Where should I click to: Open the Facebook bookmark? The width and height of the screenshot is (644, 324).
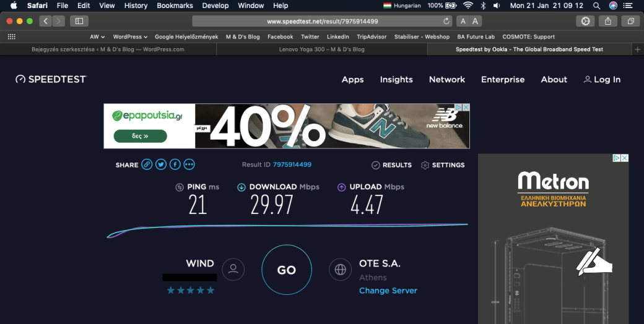coord(280,36)
